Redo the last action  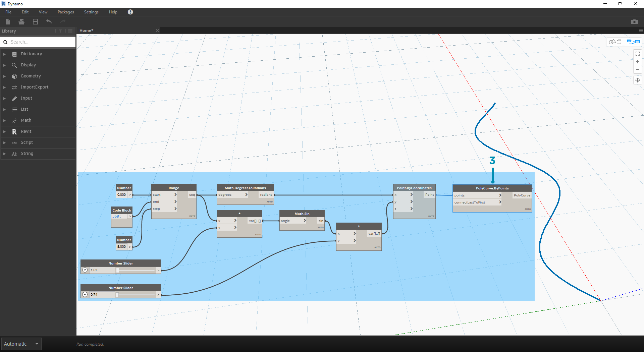[62, 21]
